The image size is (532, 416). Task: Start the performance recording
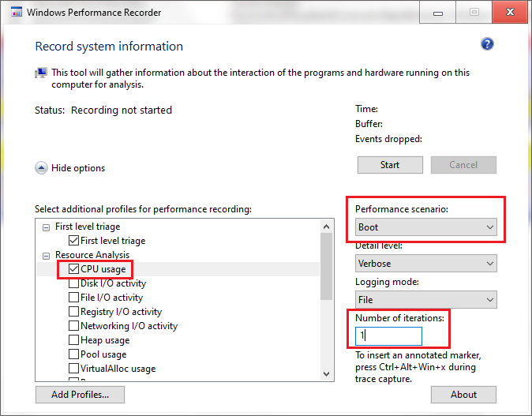pyautogui.click(x=390, y=165)
